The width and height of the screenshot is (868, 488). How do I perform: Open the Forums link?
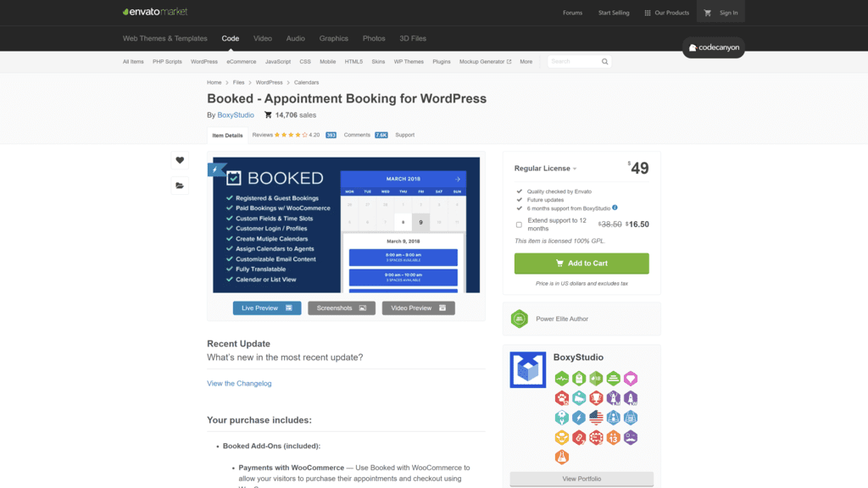coord(572,13)
